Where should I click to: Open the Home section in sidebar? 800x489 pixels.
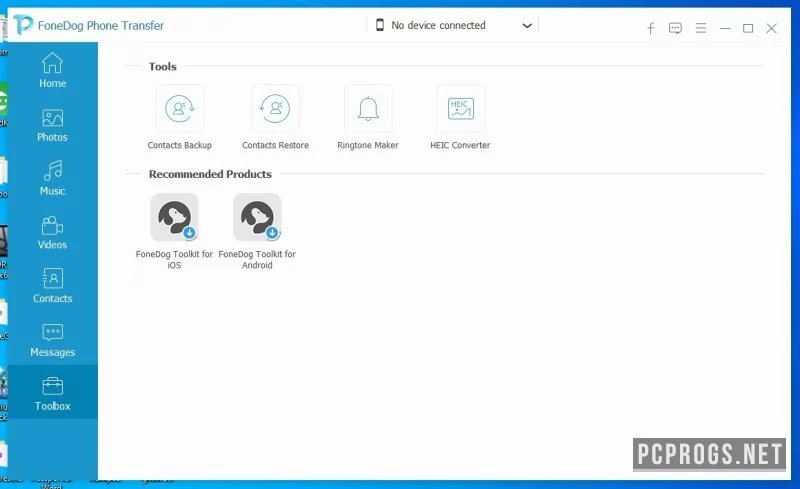(x=53, y=70)
